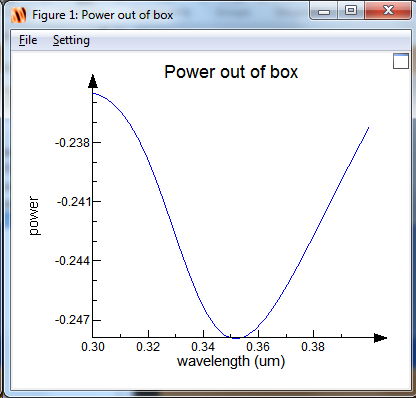Select the y-axis label power

pyautogui.click(x=33, y=216)
